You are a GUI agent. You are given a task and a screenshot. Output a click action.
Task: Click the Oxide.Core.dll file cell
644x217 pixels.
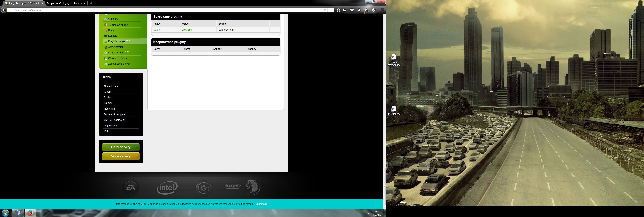(226, 30)
